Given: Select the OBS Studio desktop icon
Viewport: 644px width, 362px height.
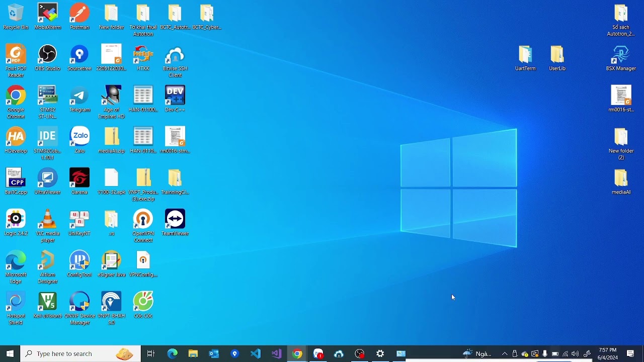Looking at the screenshot, I should (x=48, y=58).
